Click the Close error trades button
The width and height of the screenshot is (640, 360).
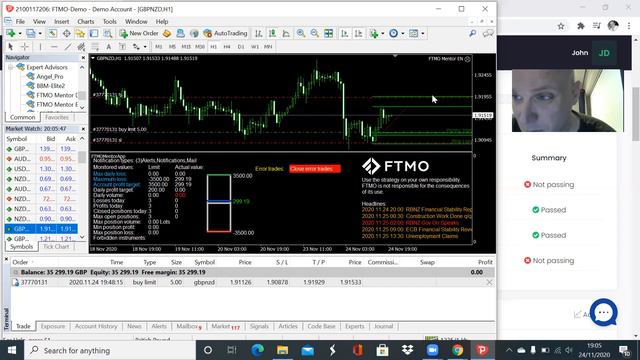tap(315, 169)
